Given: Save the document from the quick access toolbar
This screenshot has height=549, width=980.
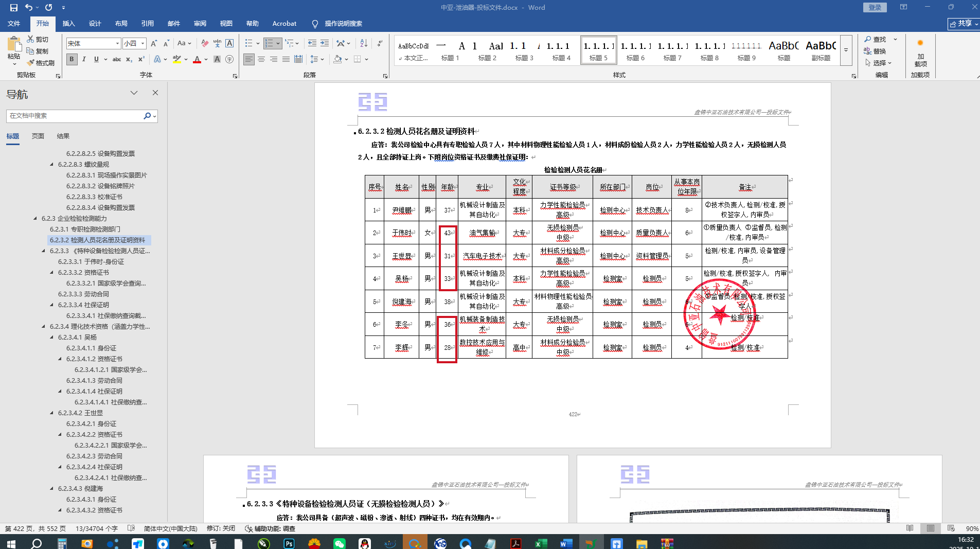Looking at the screenshot, I should pos(14,8).
